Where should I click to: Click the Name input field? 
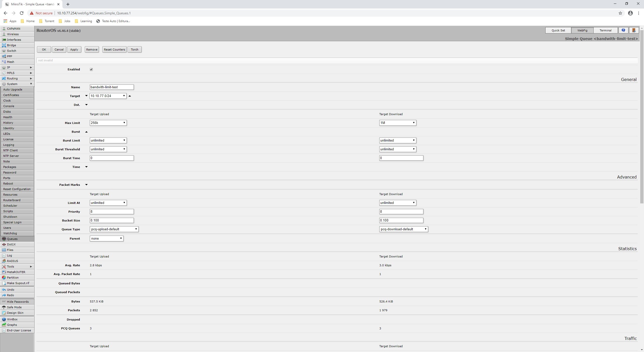(x=112, y=87)
